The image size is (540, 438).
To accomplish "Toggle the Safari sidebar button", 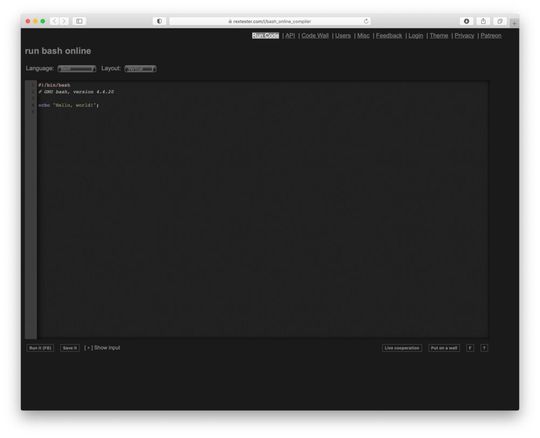I will click(x=79, y=21).
